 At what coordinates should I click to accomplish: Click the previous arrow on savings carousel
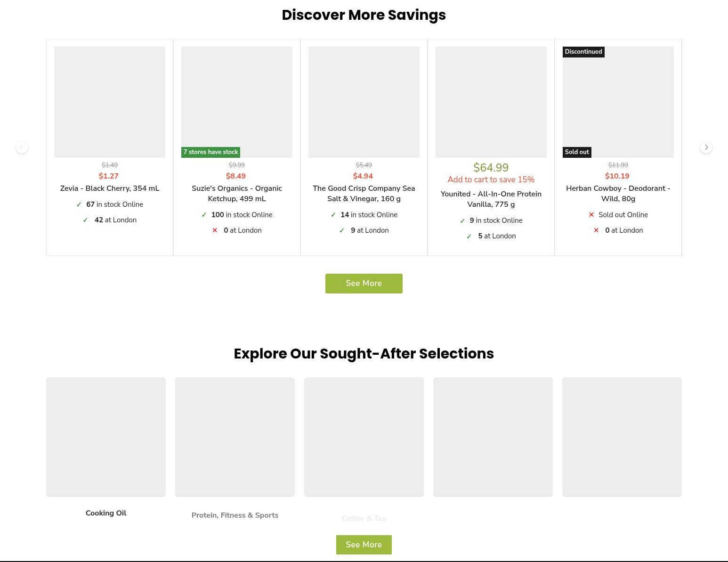tap(22, 147)
